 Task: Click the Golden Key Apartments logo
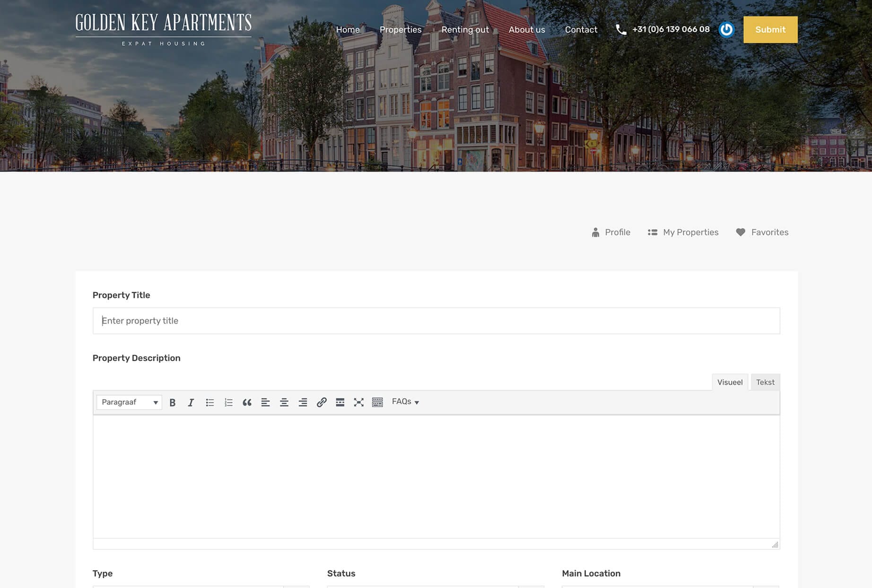[163, 29]
